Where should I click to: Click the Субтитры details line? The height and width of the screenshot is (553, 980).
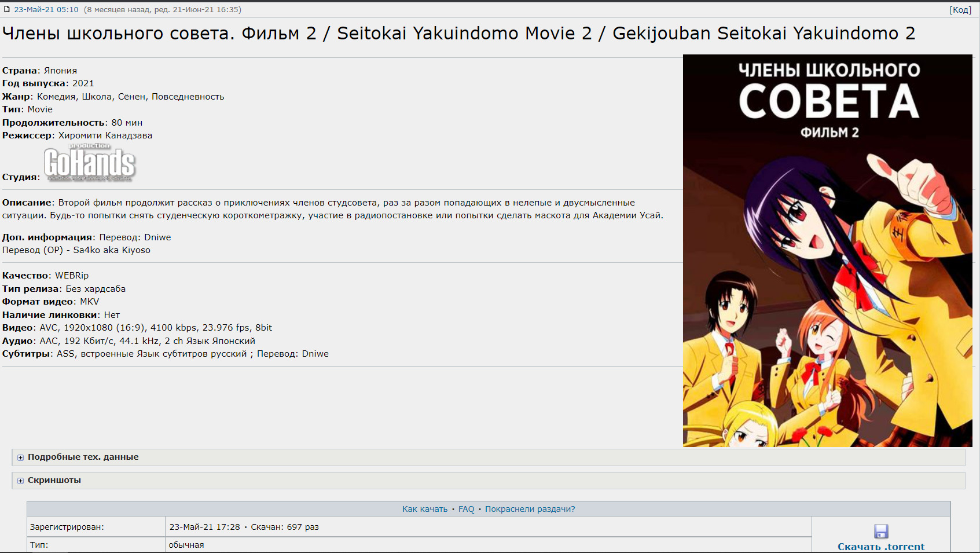point(166,354)
